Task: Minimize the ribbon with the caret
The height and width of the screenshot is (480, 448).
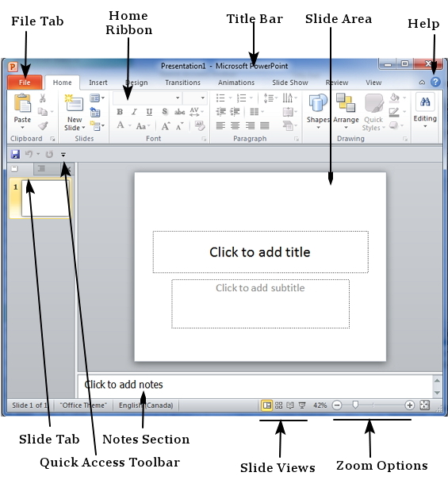Action: tap(422, 82)
